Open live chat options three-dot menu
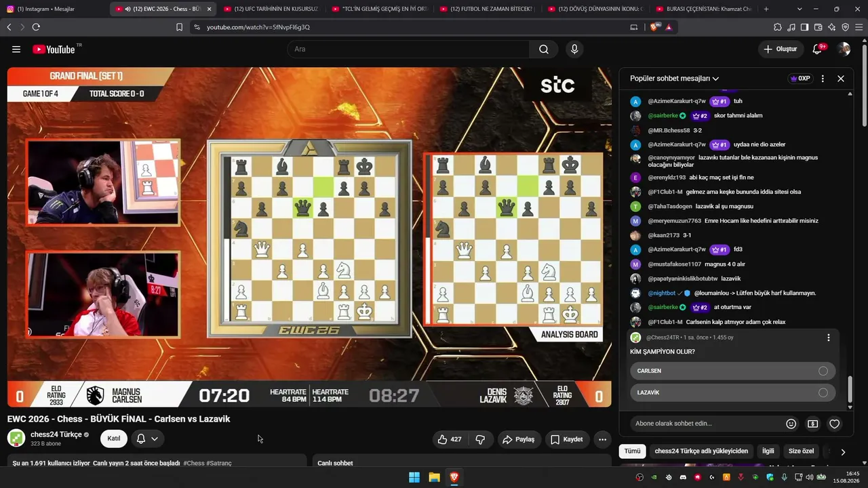 (x=823, y=79)
